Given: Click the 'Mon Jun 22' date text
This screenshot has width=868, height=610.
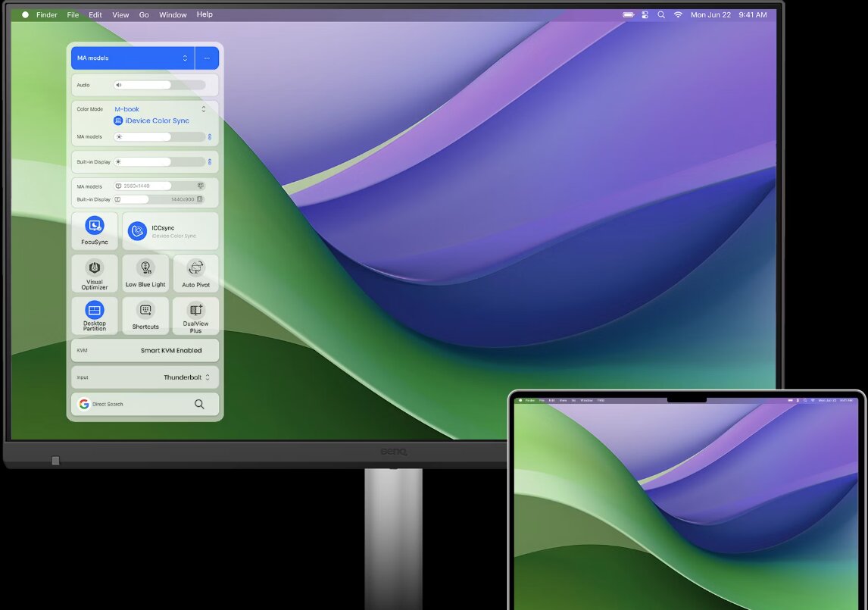Looking at the screenshot, I should pyautogui.click(x=710, y=15).
